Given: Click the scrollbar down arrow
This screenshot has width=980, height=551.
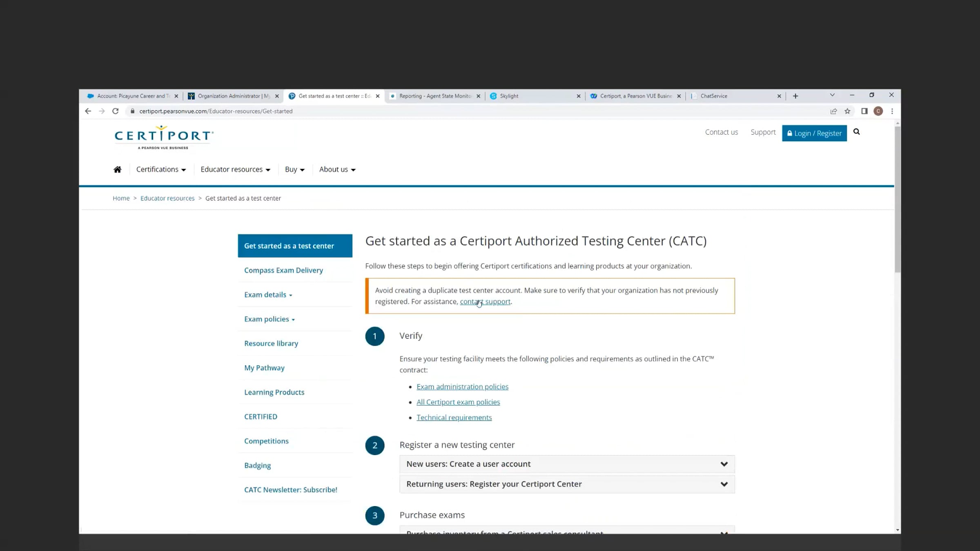Looking at the screenshot, I should 897,530.
